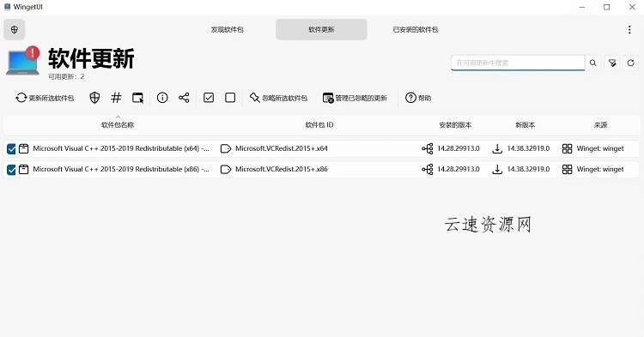Open 帮助 help
Viewport: 644px width, 337px height.
[x=418, y=98]
